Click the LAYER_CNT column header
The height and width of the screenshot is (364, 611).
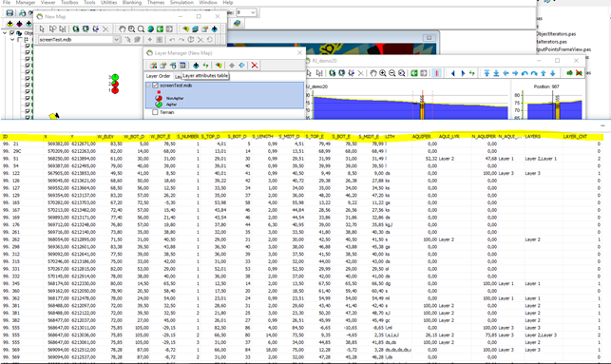[575, 137]
